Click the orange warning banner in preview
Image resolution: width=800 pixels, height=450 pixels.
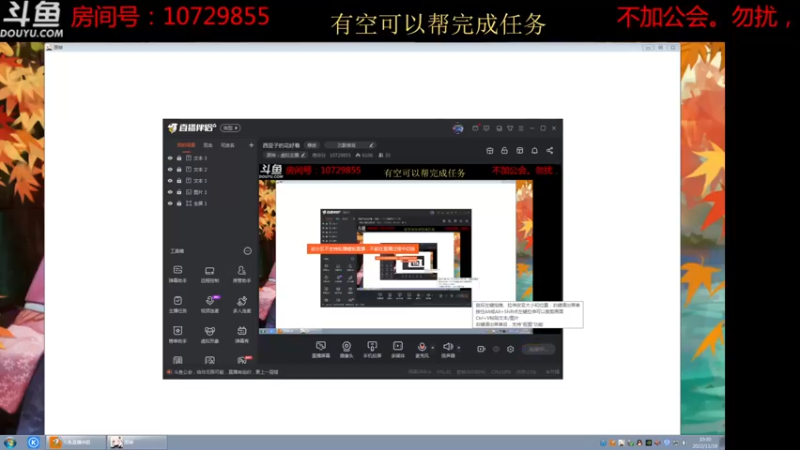pos(363,249)
